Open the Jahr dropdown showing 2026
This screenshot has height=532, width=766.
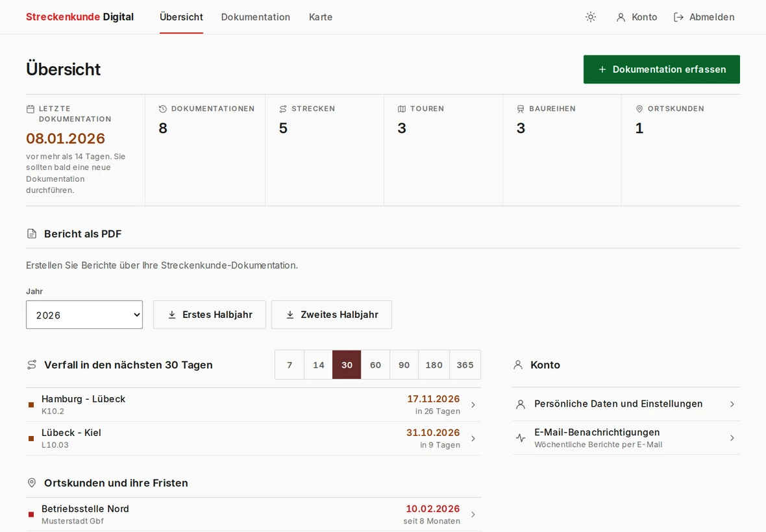coord(84,315)
